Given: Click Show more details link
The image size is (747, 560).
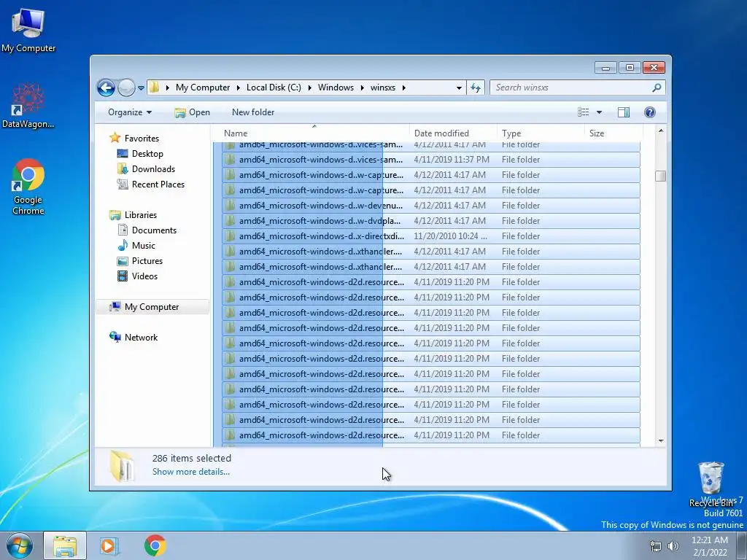Looking at the screenshot, I should tap(190, 472).
